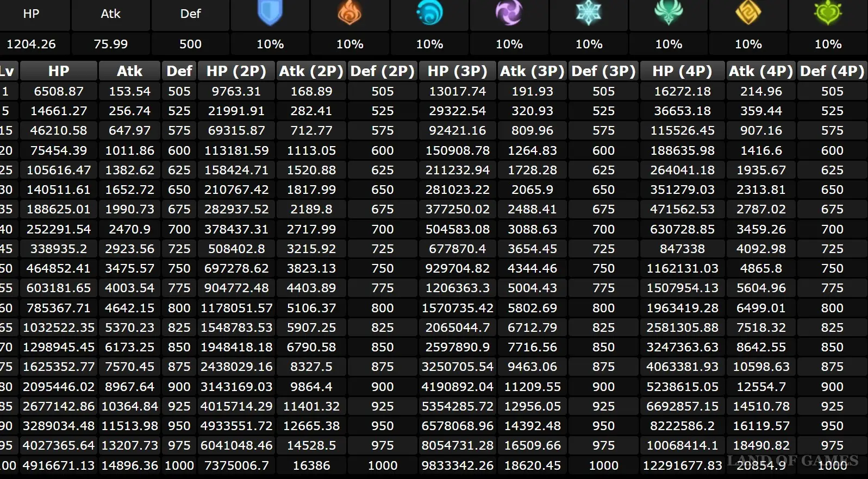Select the HP (4P) cell reading 847338
The image size is (868, 479).
682,249
